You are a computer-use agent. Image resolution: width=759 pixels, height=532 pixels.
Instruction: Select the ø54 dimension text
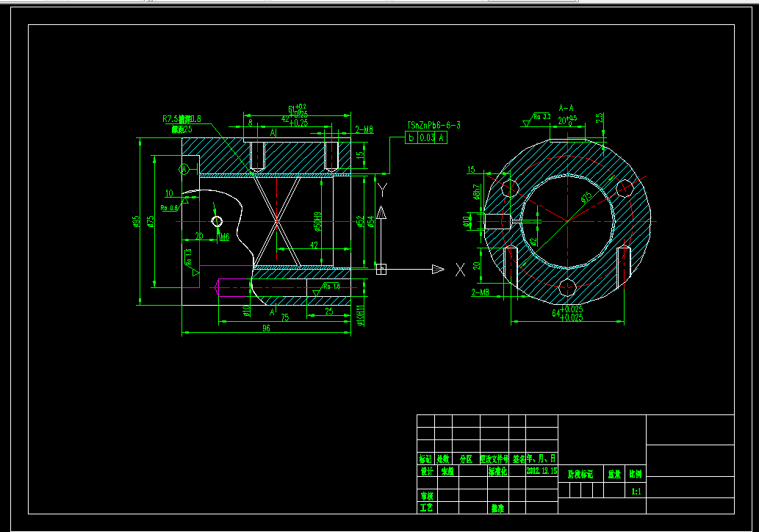(x=370, y=222)
